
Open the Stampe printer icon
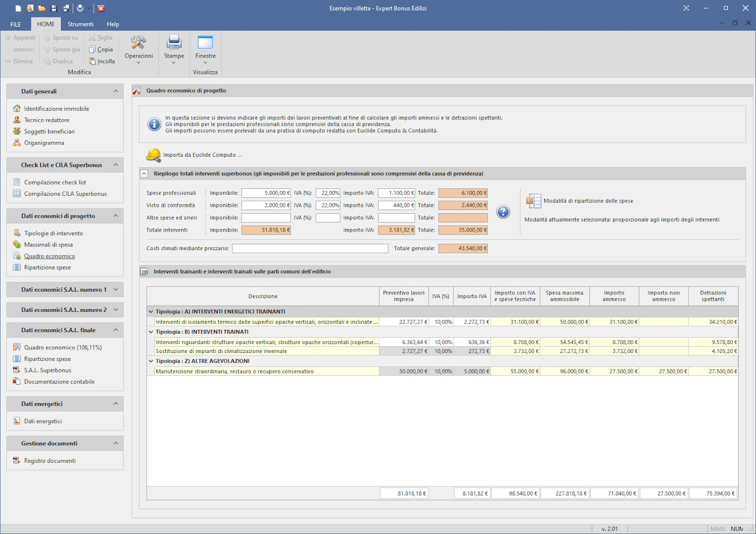tap(174, 42)
